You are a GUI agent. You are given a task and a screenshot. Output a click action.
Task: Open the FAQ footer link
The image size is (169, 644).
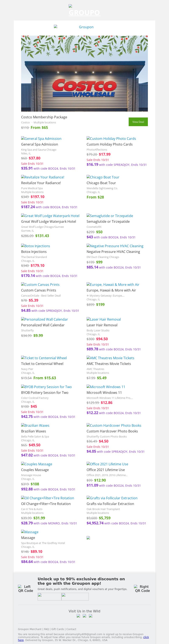click(x=46, y=629)
